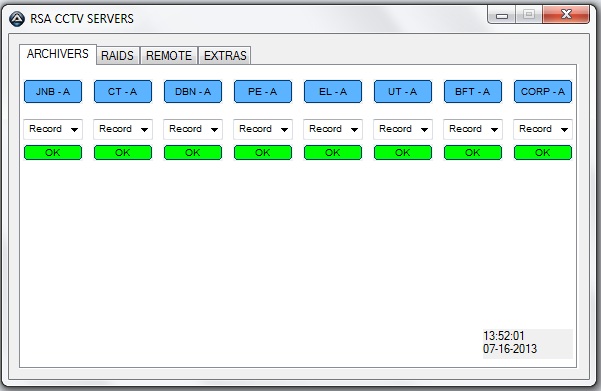Viewport: 601px width, 391px height.
Task: Expand the Record dropdown under CORP - A
Action: (543, 129)
